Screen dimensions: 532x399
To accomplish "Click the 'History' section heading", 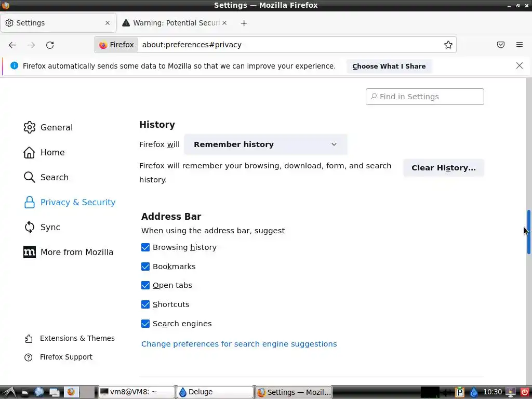I will [157, 125].
